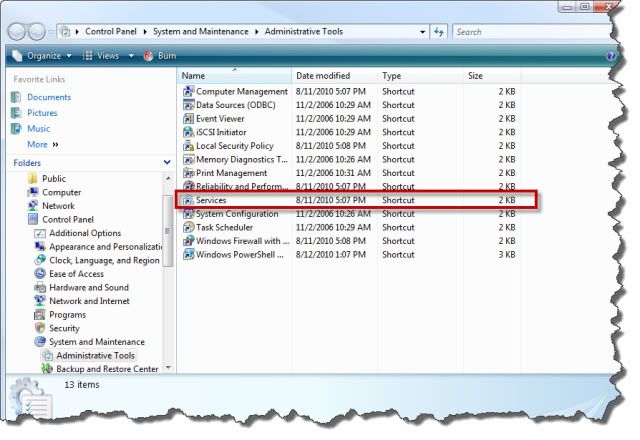Select the Data Sources (ODBC) icon
The width and height of the screenshot is (640, 440).
click(x=188, y=105)
